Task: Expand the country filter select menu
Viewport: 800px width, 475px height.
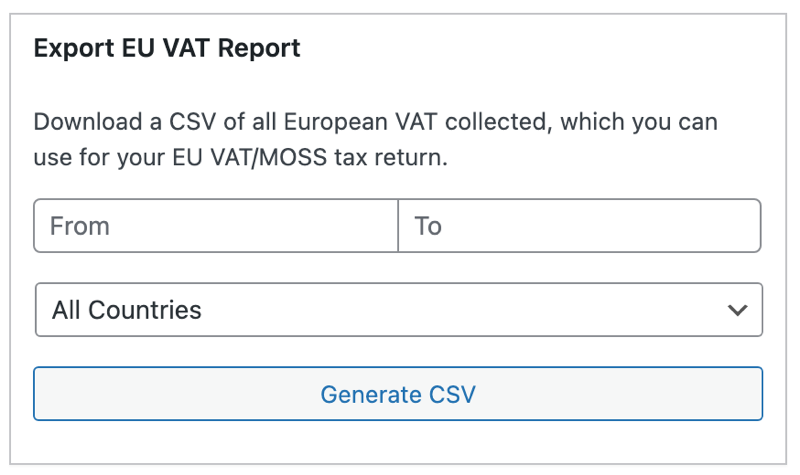Action: click(398, 310)
